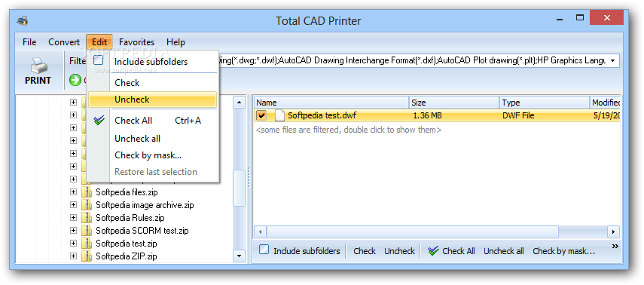Open the Favorites menu
The image size is (644, 285).
[x=137, y=42]
